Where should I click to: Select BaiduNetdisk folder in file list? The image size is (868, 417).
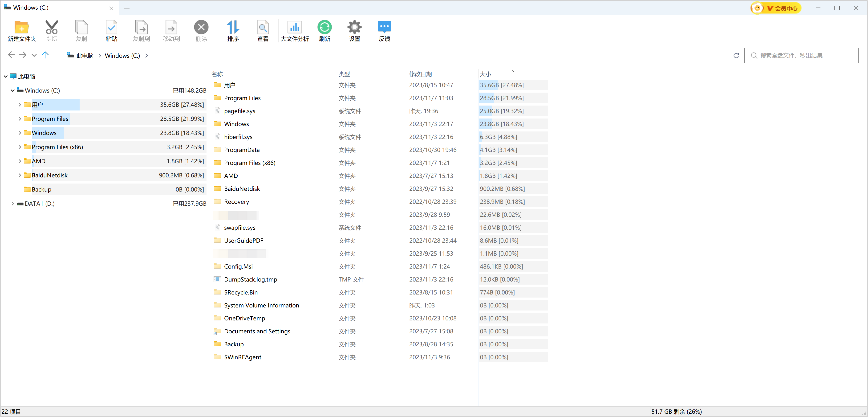242,189
